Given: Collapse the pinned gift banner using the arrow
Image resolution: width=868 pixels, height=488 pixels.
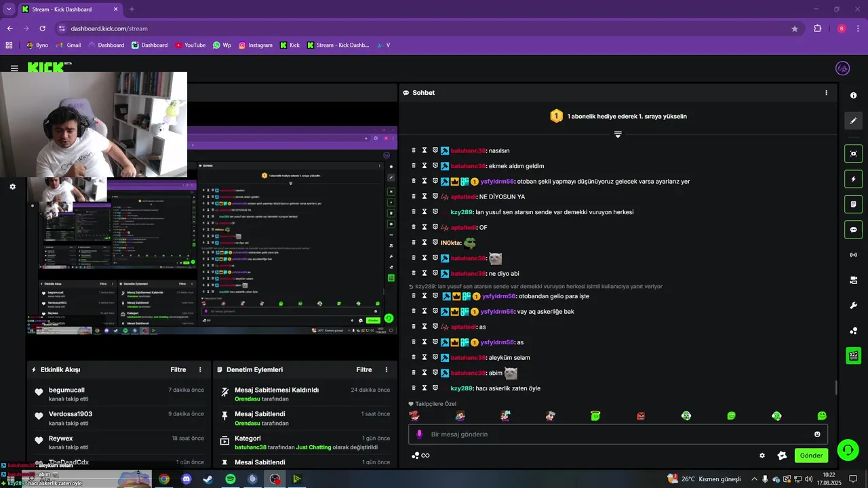Looking at the screenshot, I should pyautogui.click(x=618, y=134).
